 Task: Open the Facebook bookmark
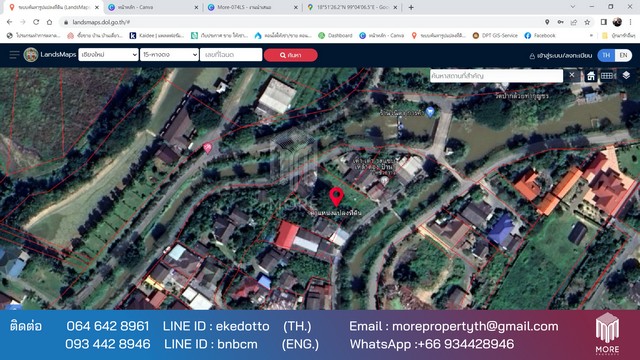tap(540, 36)
